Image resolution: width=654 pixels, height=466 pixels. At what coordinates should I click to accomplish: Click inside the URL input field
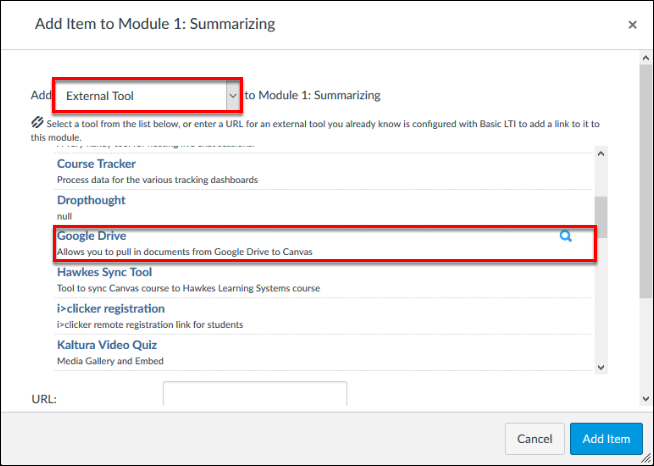[x=255, y=394]
